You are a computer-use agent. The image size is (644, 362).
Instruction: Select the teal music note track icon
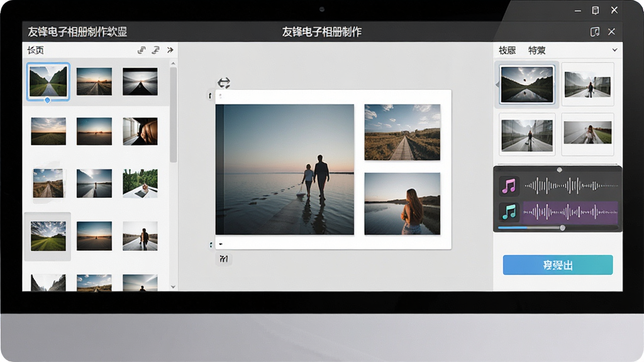pyautogui.click(x=509, y=212)
